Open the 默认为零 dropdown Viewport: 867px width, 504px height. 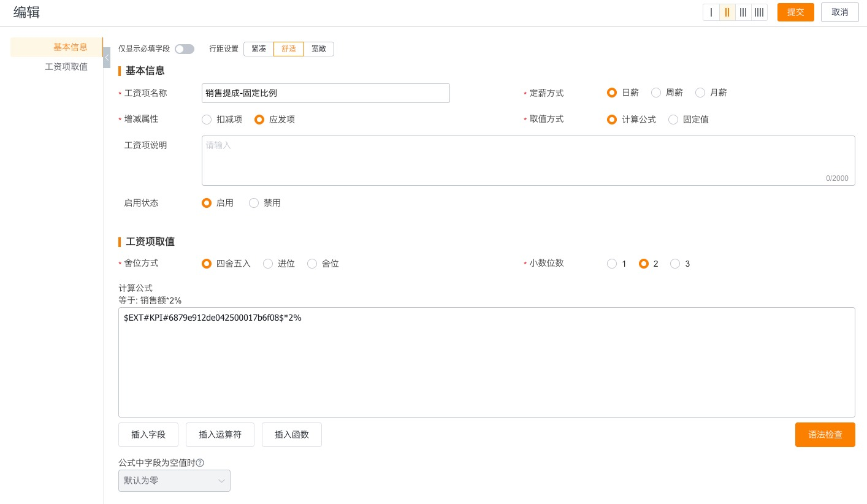tap(174, 481)
